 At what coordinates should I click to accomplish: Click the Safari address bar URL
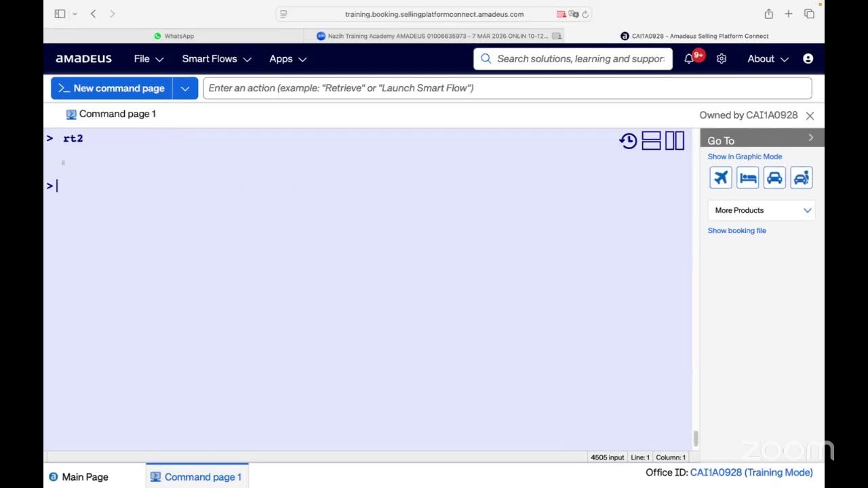click(434, 14)
